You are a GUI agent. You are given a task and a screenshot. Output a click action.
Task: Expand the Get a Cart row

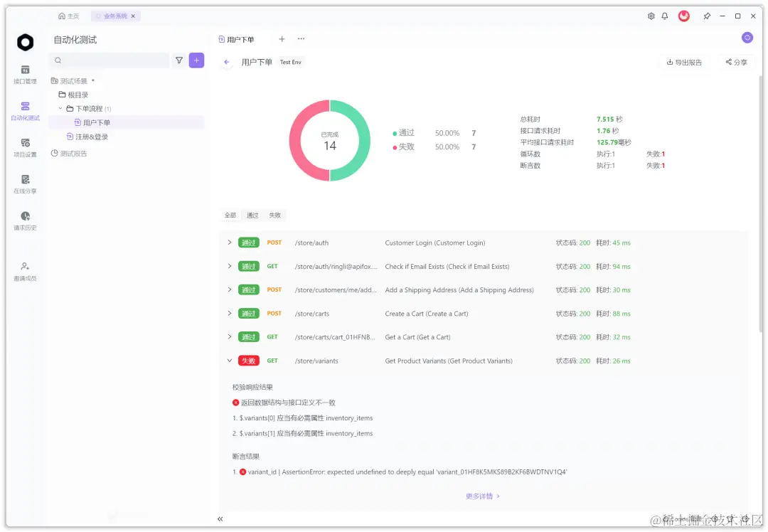tap(229, 336)
